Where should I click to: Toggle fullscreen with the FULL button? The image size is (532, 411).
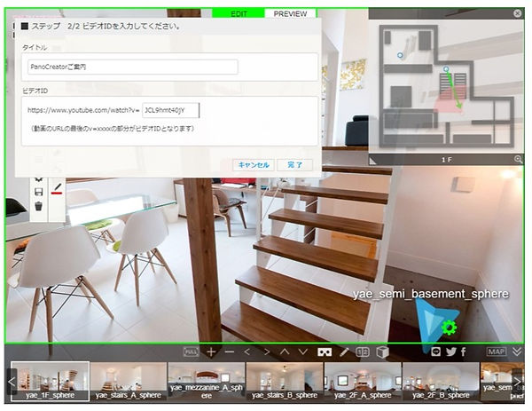click(191, 352)
